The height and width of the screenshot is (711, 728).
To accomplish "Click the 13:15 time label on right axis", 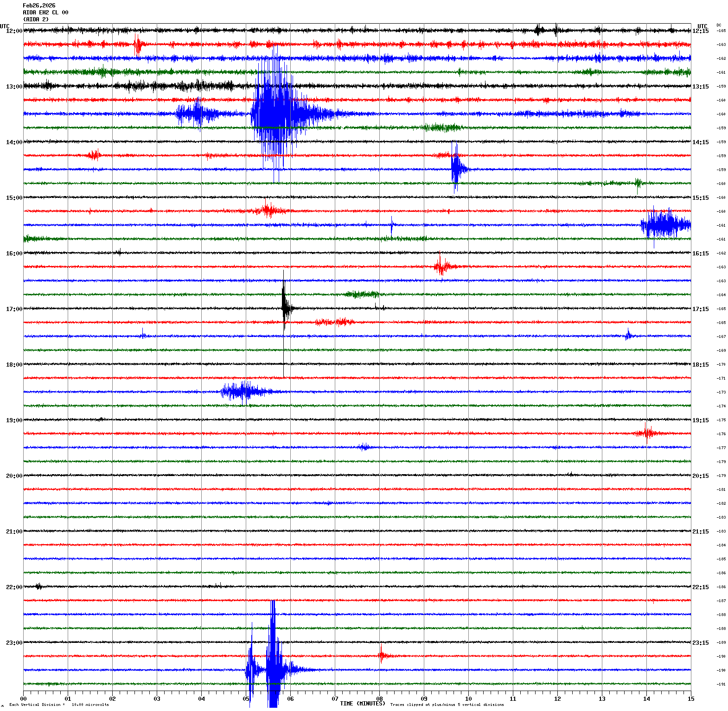I will [x=700, y=87].
